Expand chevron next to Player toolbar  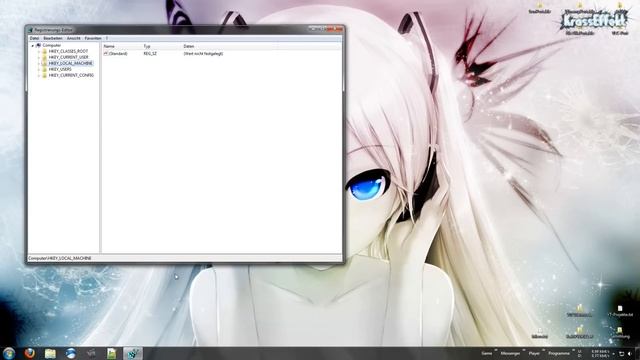tap(544, 351)
